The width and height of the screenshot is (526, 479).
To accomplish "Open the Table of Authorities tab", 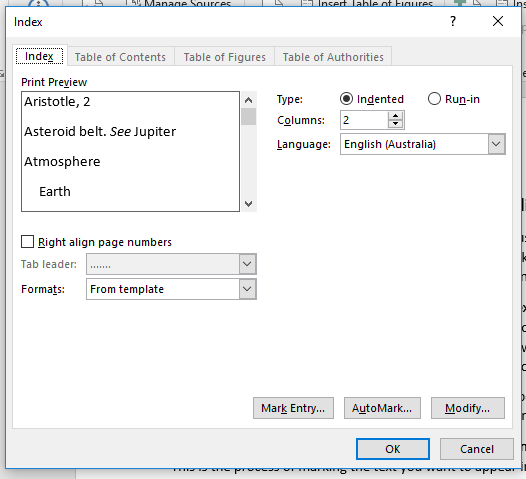I will point(333,57).
